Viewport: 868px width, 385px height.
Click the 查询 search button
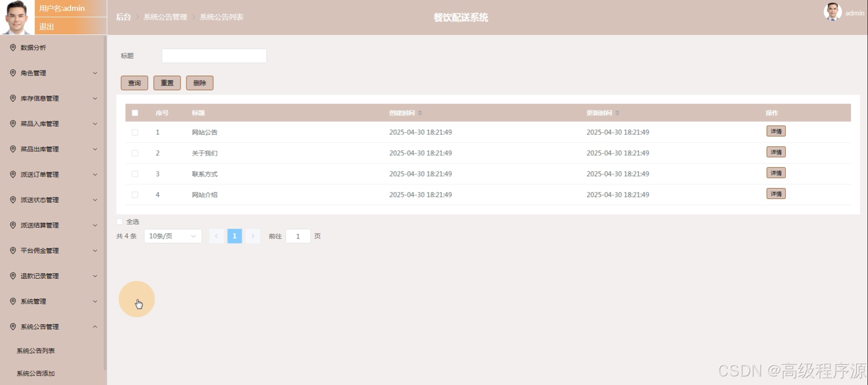134,83
